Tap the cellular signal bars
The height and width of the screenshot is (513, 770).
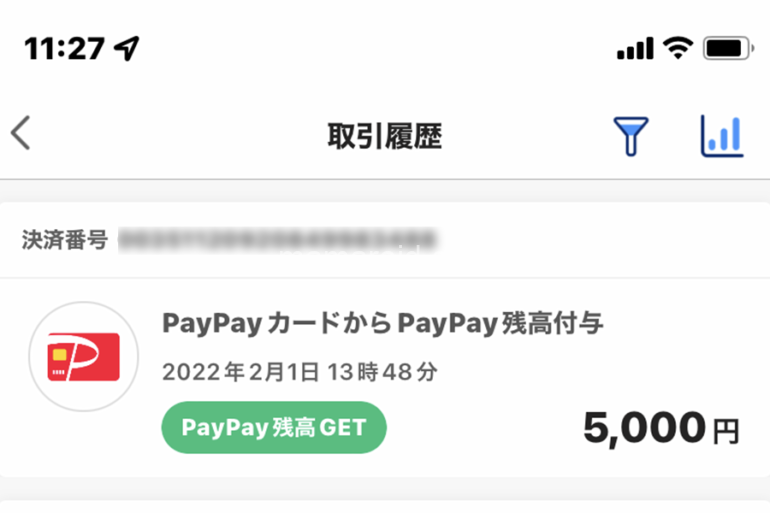click(x=635, y=48)
